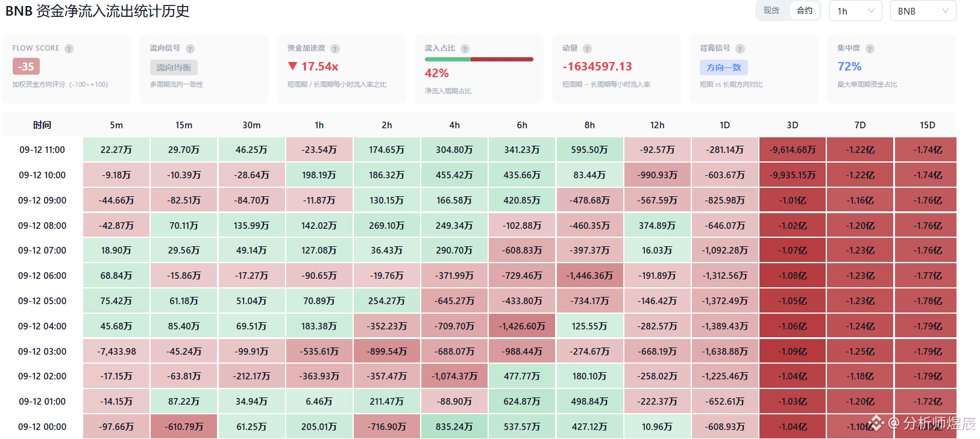Image resolution: width=980 pixels, height=439 pixels.
Task: Open the BNB coin selector dropdown
Action: tap(923, 11)
